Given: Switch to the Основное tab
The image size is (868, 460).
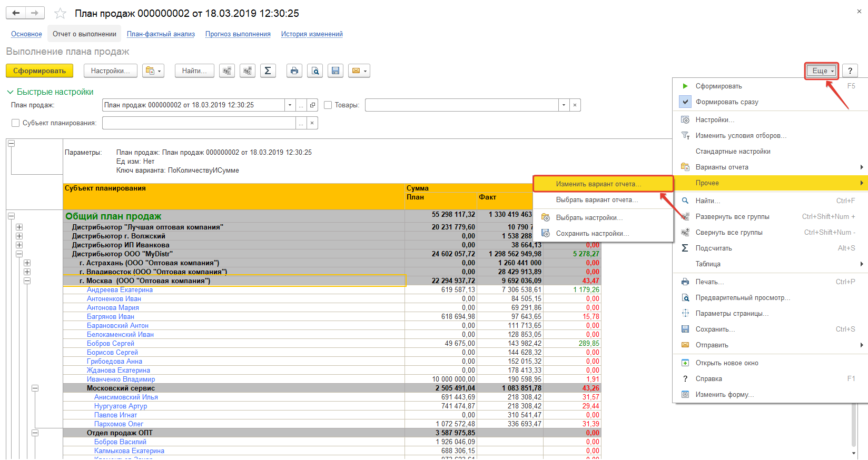Looking at the screenshot, I should pyautogui.click(x=26, y=34).
